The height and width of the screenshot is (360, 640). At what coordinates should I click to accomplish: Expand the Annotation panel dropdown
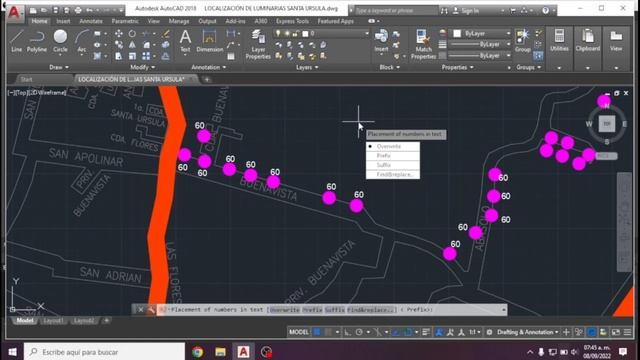pyautogui.click(x=209, y=67)
